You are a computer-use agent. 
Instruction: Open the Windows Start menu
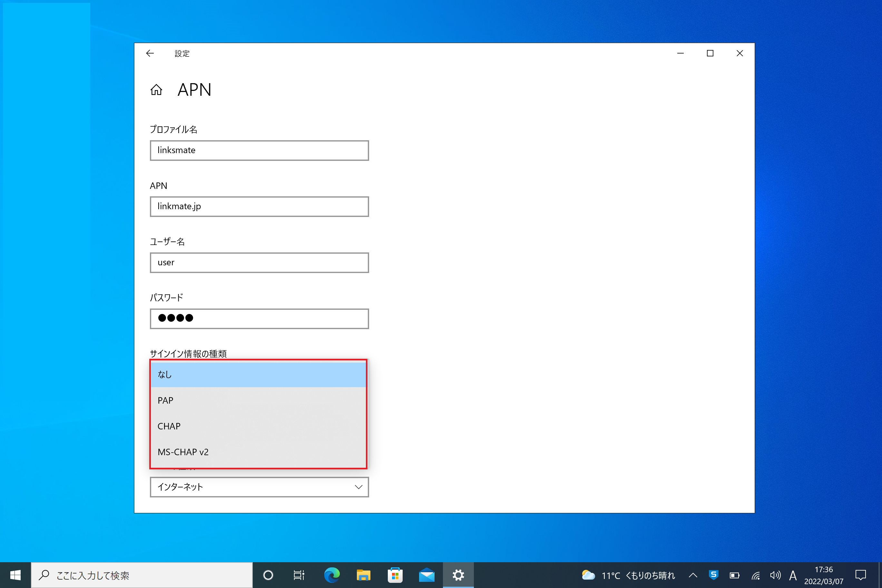15,575
